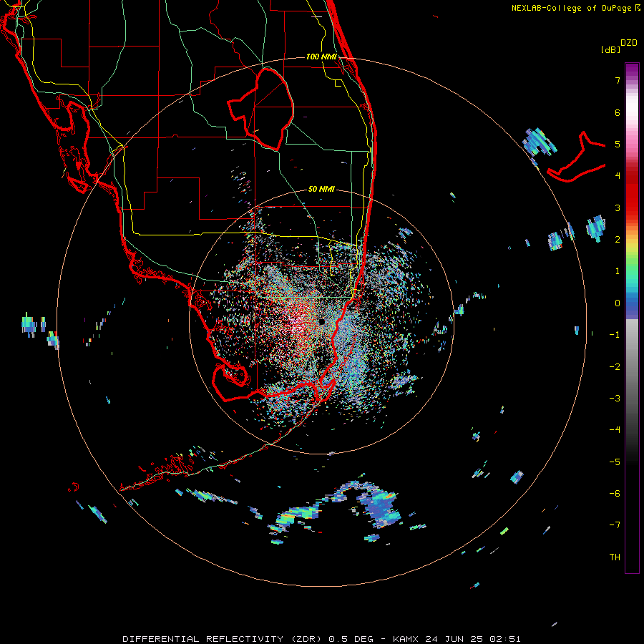644x644 pixels.
Task: Click the 7 value on the color scale
Action: pos(618,80)
